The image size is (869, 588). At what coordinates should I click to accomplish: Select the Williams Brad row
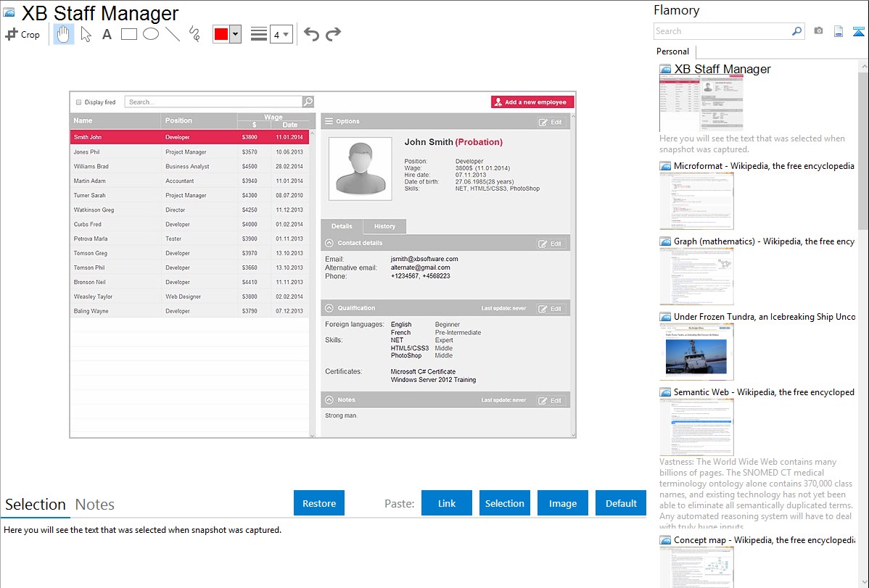pos(189,166)
